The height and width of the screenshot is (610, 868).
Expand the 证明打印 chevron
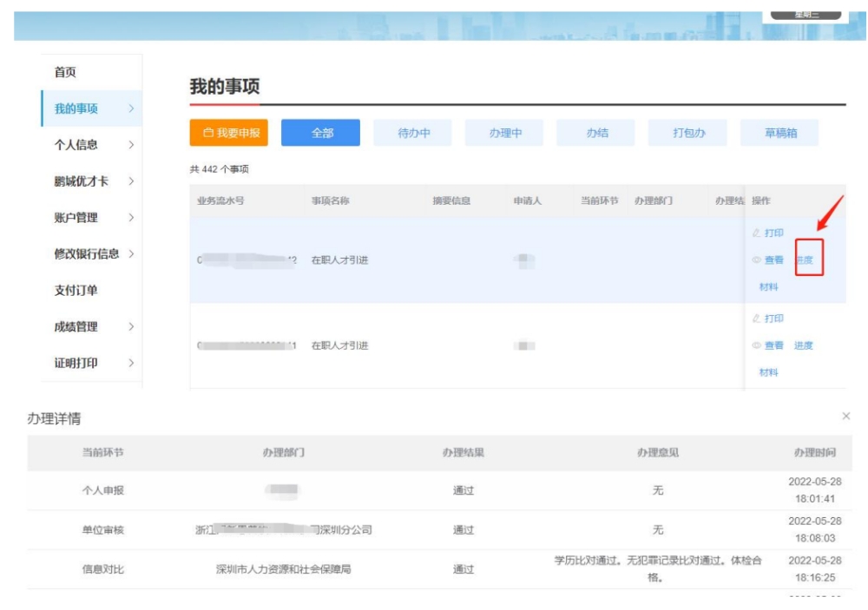tap(131, 363)
